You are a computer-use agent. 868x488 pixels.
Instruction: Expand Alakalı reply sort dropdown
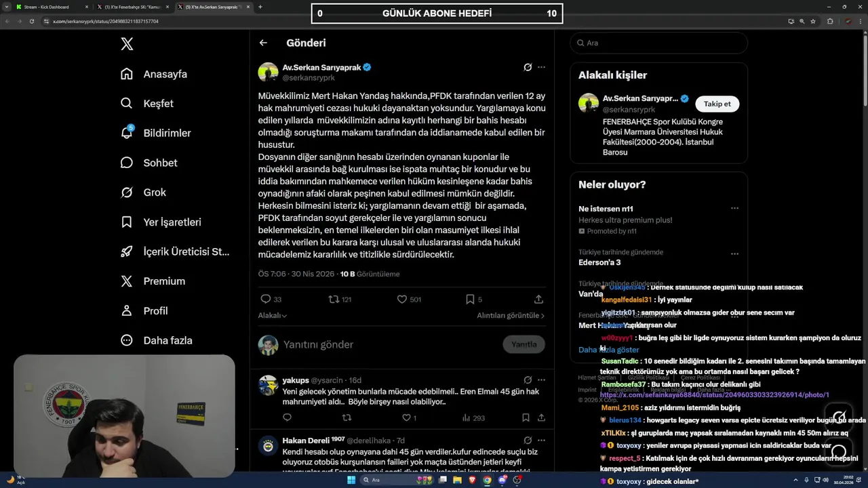point(273,315)
